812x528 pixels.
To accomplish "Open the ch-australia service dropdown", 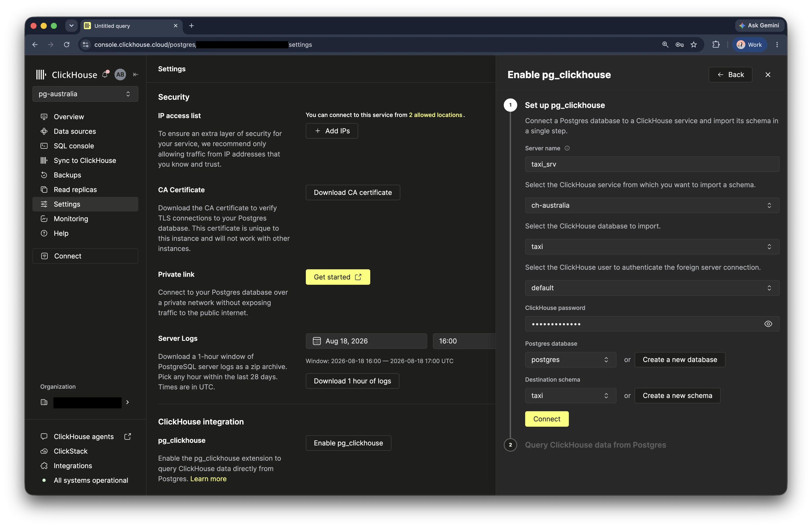I will pyautogui.click(x=652, y=205).
